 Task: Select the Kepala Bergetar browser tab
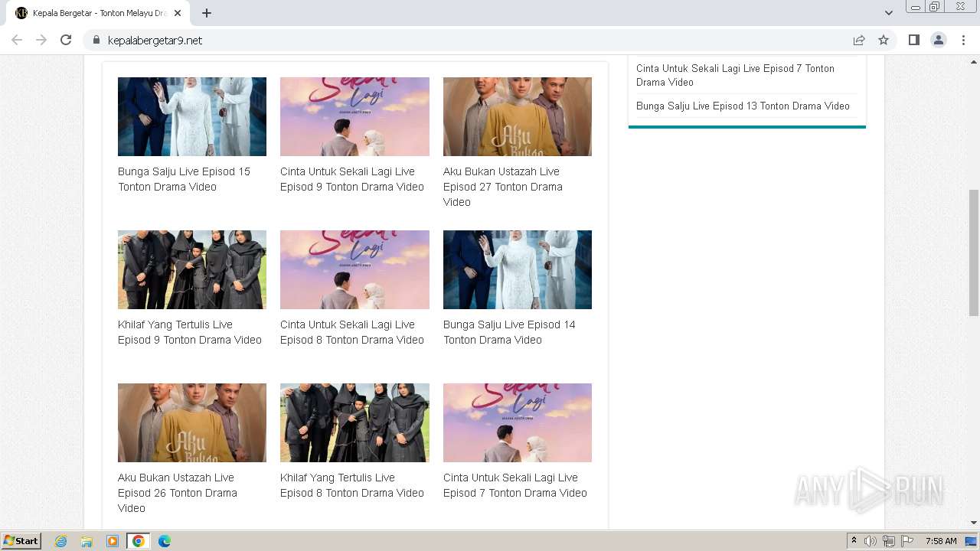pos(98,13)
